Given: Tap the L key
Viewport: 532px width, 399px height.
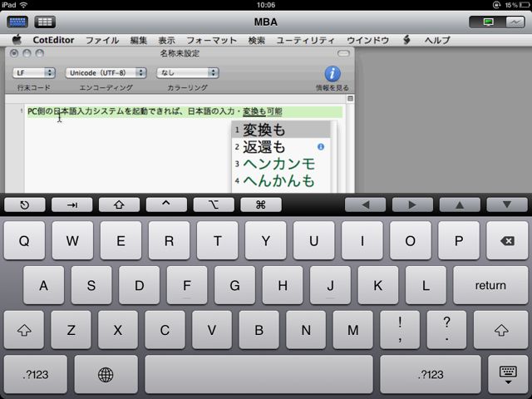Looking at the screenshot, I should (426, 285).
